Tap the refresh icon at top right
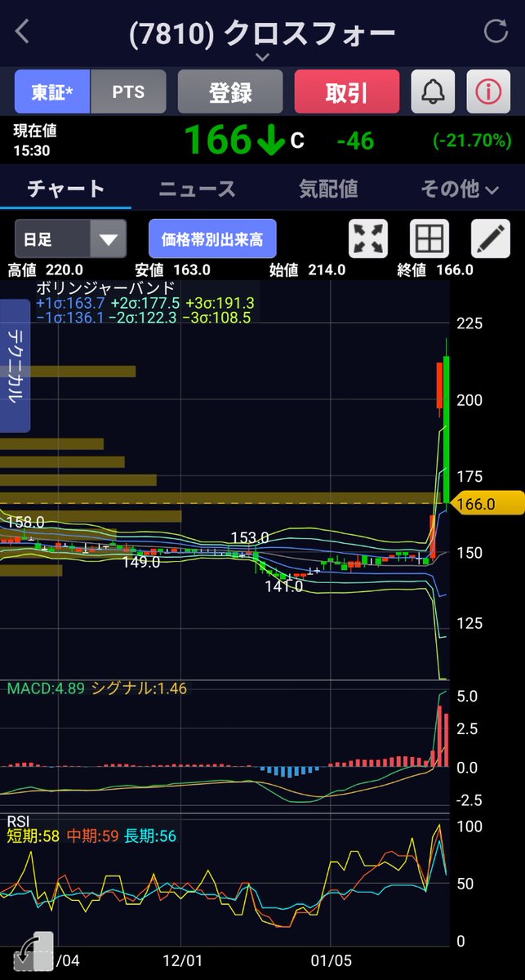Viewport: 525px width, 980px height. (496, 32)
